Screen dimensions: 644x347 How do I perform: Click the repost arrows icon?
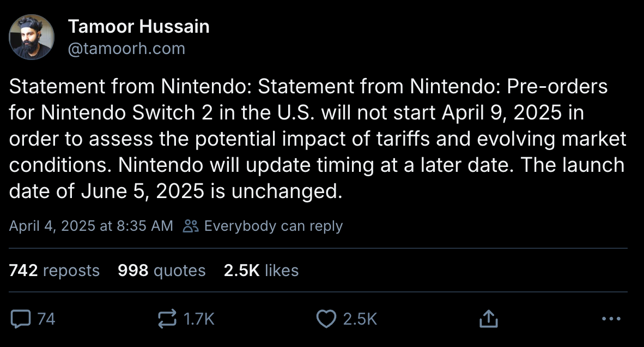[167, 319]
